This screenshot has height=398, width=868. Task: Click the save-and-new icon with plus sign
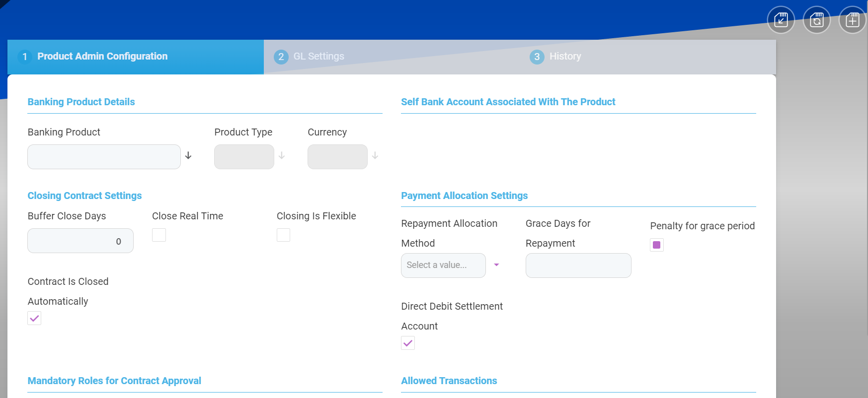click(x=852, y=20)
